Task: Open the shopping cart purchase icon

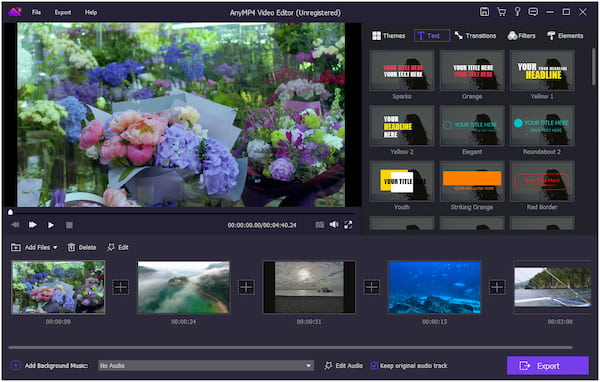Action: point(501,12)
